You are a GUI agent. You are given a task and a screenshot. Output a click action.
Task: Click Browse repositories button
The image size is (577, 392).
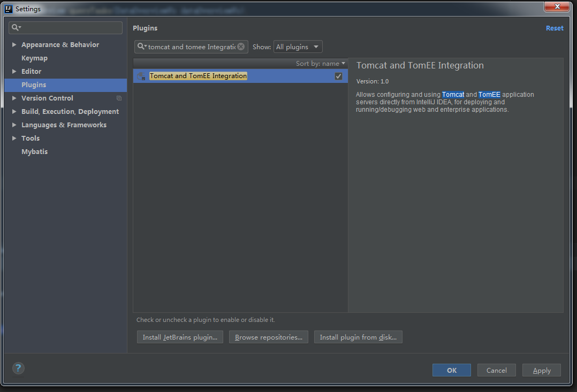269,337
